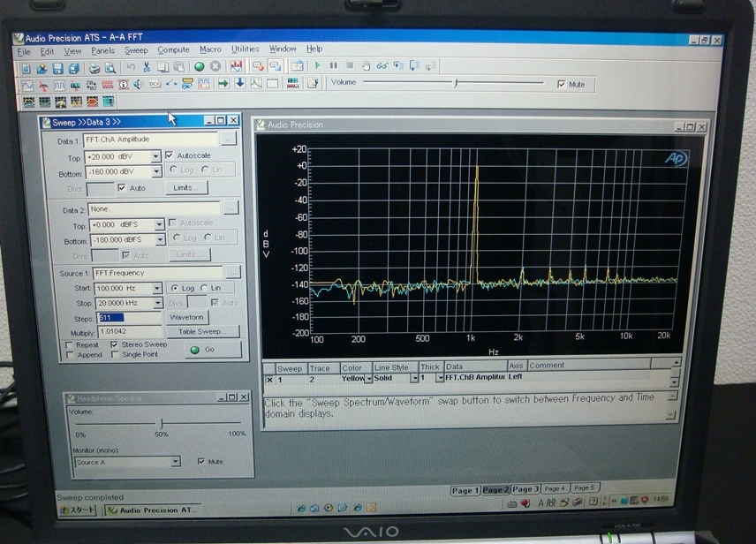Open the Analog Generator panel sine-wave icon

(x=28, y=86)
